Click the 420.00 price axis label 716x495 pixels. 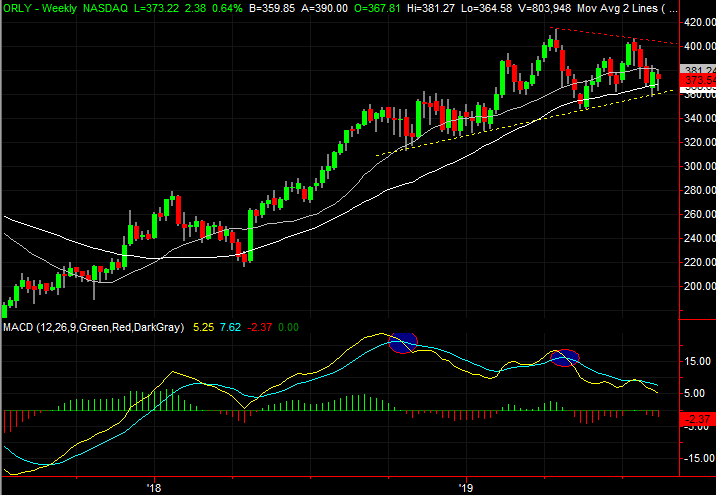pyautogui.click(x=700, y=22)
